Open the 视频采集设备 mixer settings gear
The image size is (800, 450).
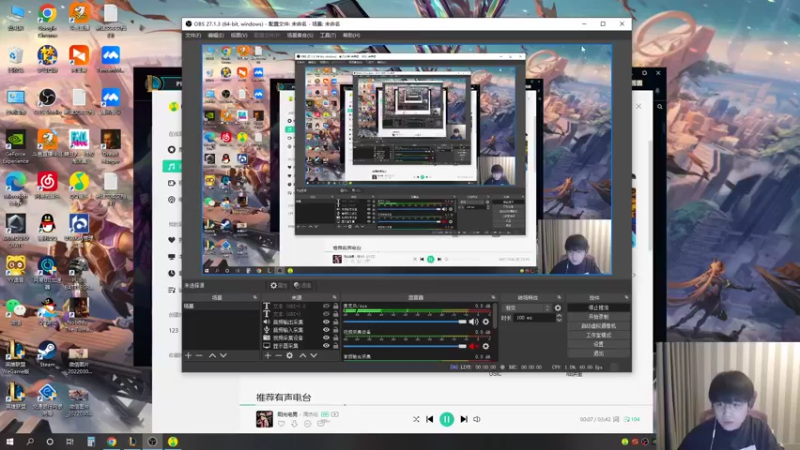(486, 346)
